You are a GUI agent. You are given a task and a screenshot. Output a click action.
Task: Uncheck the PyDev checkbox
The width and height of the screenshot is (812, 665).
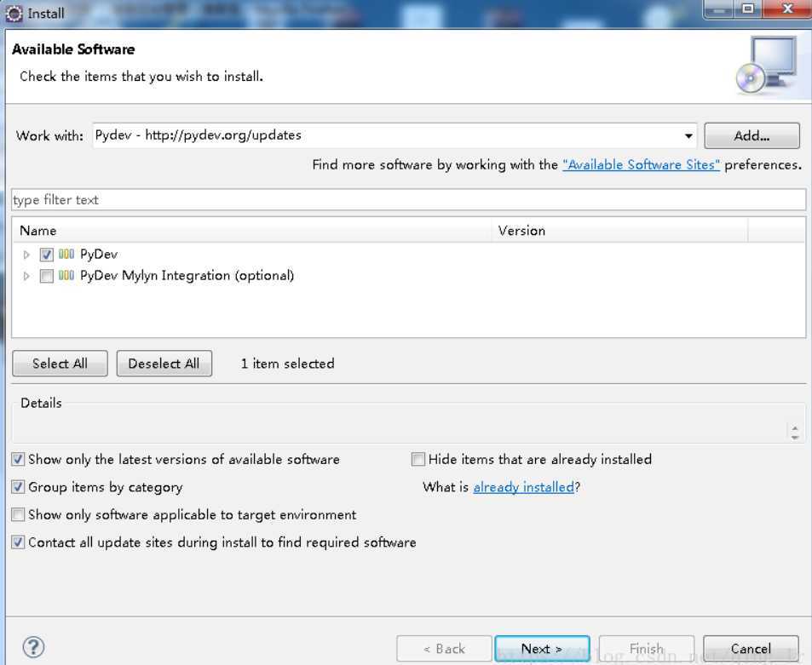47,255
